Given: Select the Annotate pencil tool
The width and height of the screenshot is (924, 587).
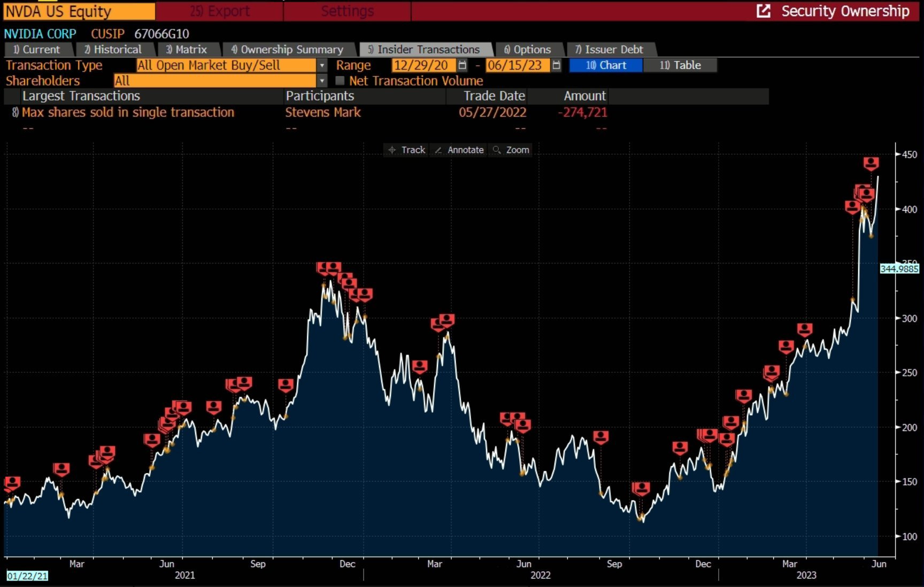Looking at the screenshot, I should pos(459,150).
